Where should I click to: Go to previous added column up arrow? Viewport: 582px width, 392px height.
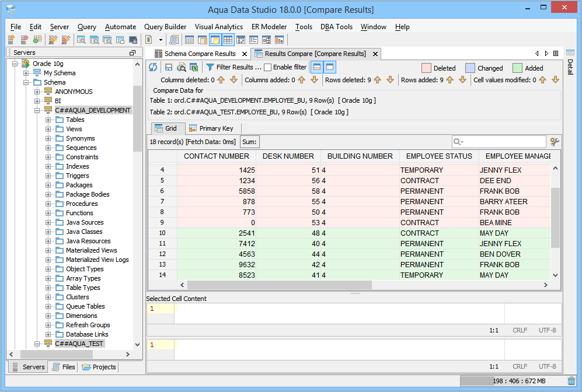click(301, 80)
